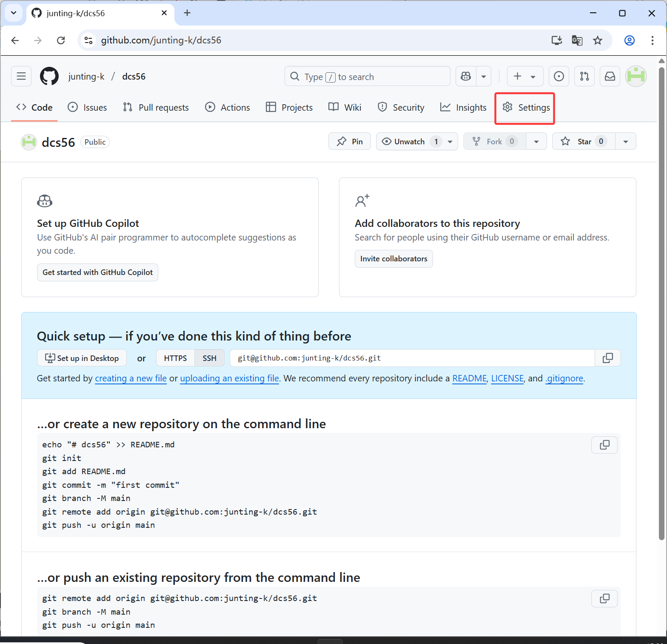Expand the Copilot dropdown arrow in header
The image size is (667, 644).
pyautogui.click(x=484, y=77)
